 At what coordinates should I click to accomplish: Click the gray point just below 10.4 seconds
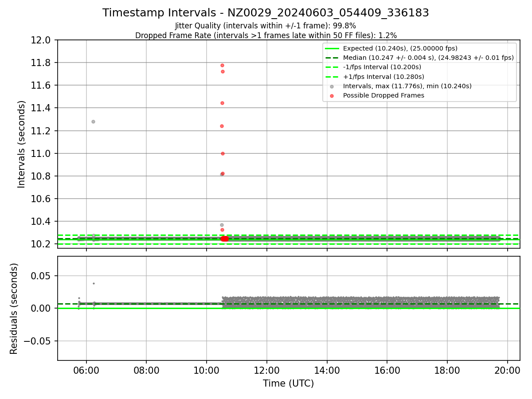222,225
